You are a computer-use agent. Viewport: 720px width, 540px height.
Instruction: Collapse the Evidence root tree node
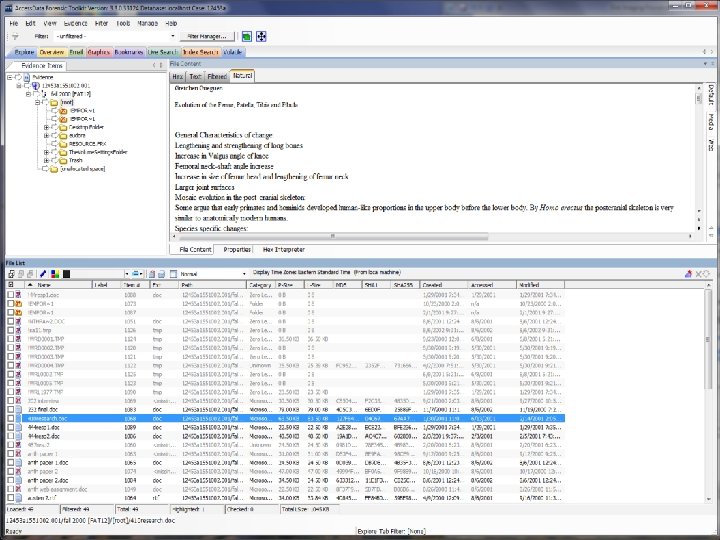pos(10,77)
